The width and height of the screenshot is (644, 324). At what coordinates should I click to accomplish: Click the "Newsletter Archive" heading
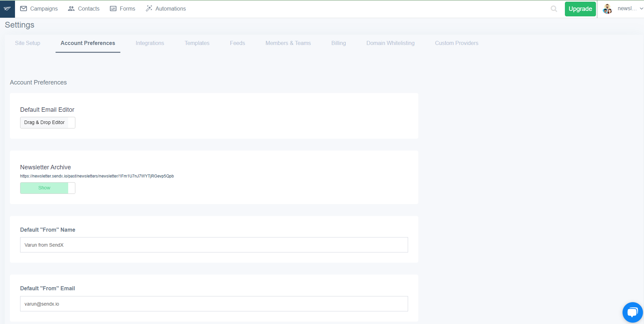(x=46, y=167)
